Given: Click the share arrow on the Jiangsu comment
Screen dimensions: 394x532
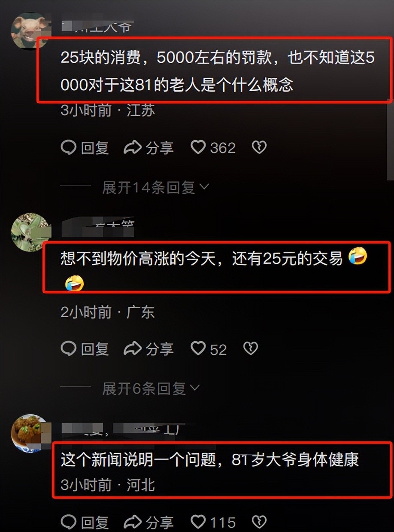Looking at the screenshot, I should tap(133, 147).
